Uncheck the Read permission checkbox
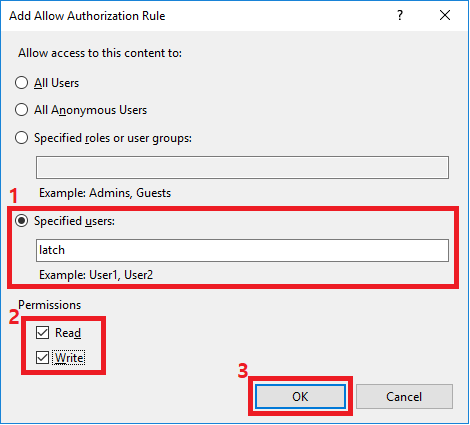The image size is (470, 425). pos(43,332)
